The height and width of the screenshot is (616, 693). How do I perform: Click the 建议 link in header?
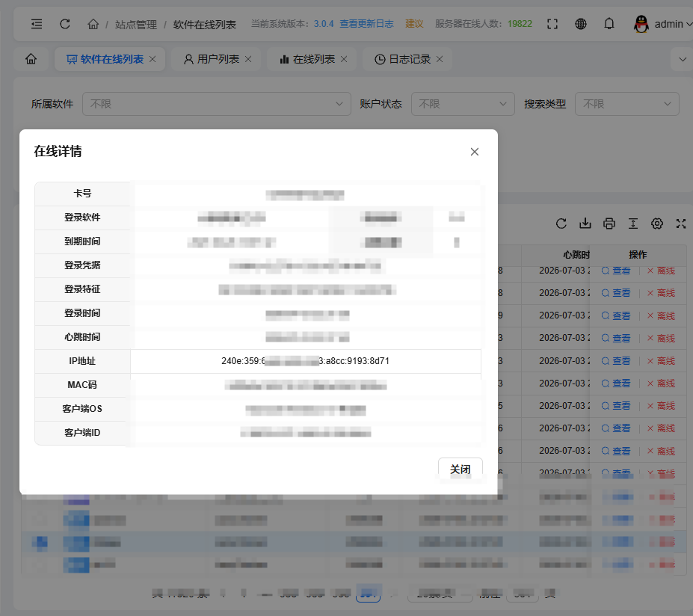click(x=414, y=24)
